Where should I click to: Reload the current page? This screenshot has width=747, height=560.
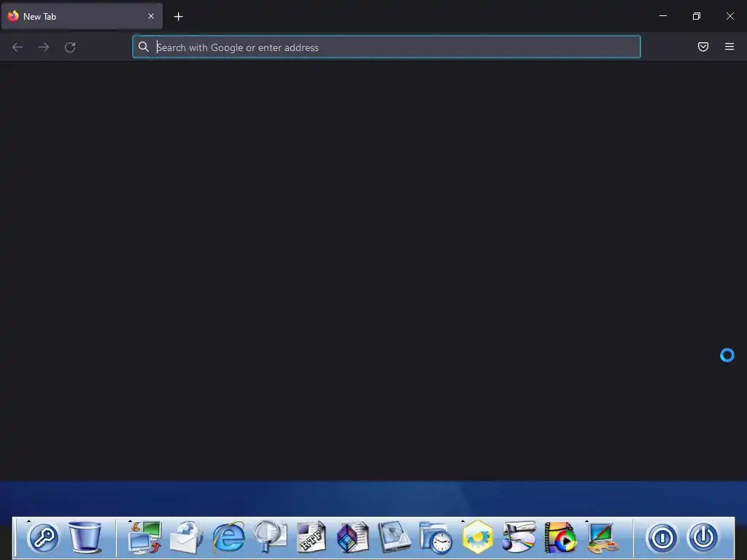coord(70,47)
